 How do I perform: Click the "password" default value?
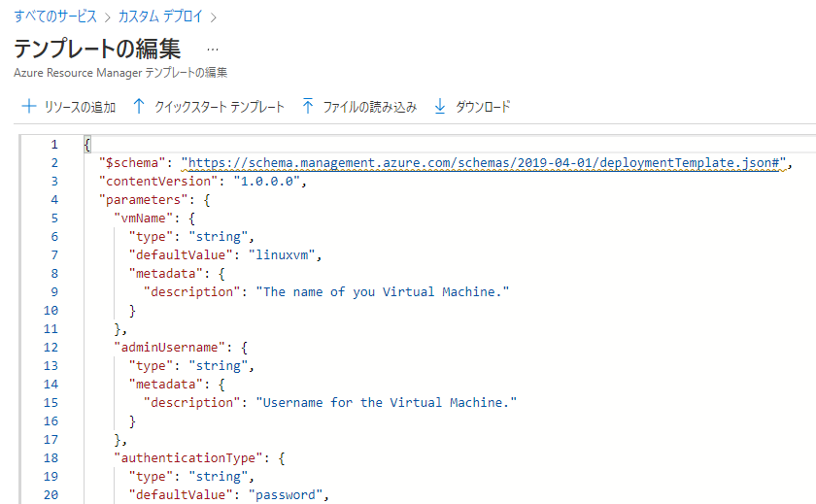[286, 495]
